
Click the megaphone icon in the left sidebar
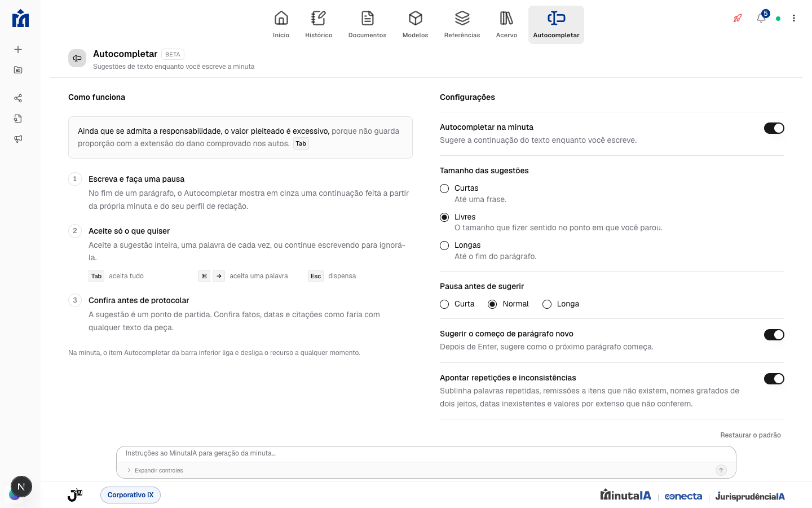pos(18,139)
